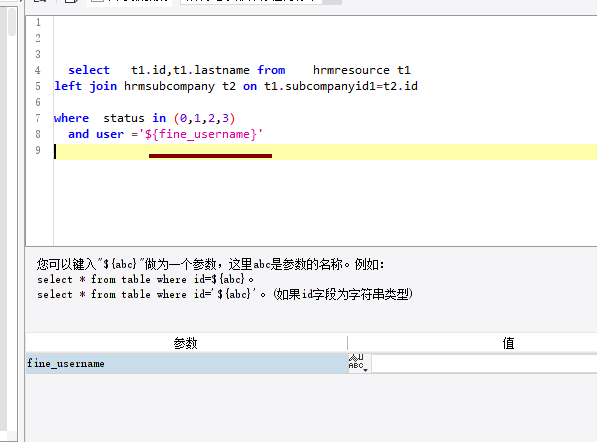Click 't1.subcompanyid1=t2.id' join condition
Image resolution: width=597 pixels, height=442 pixels.
click(x=341, y=86)
